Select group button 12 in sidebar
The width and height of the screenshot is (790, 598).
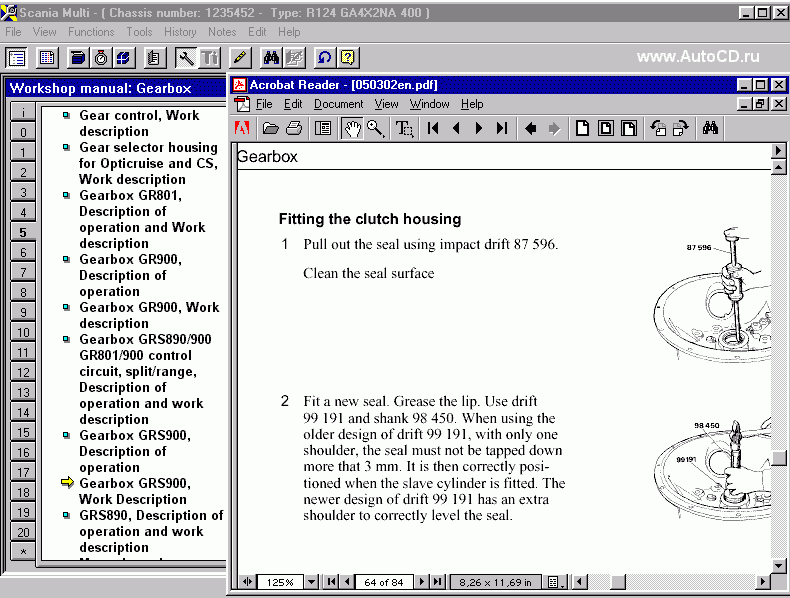(x=23, y=372)
